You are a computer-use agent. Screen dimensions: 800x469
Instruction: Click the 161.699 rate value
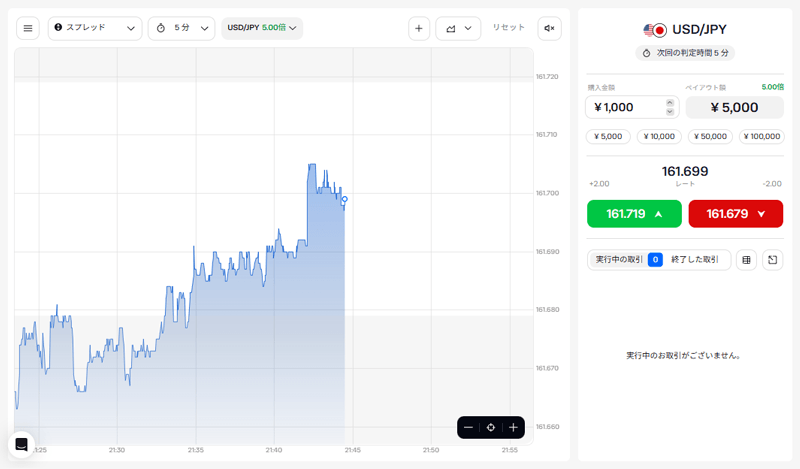pyautogui.click(x=685, y=171)
